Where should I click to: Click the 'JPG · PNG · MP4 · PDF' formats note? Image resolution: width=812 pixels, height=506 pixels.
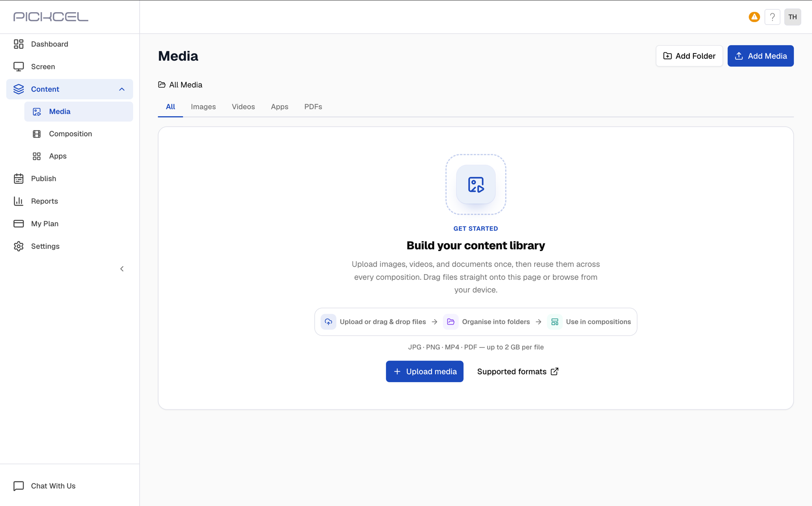click(x=476, y=347)
